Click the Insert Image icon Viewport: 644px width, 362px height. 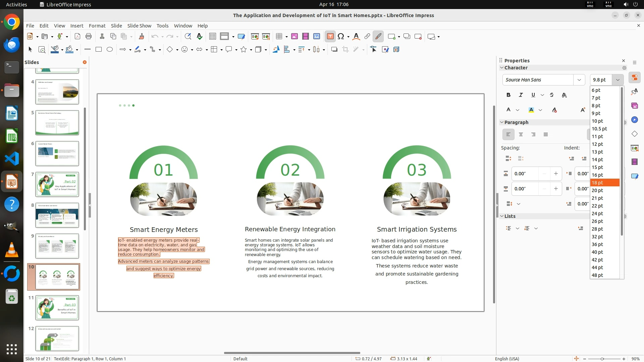pyautogui.click(x=294, y=37)
